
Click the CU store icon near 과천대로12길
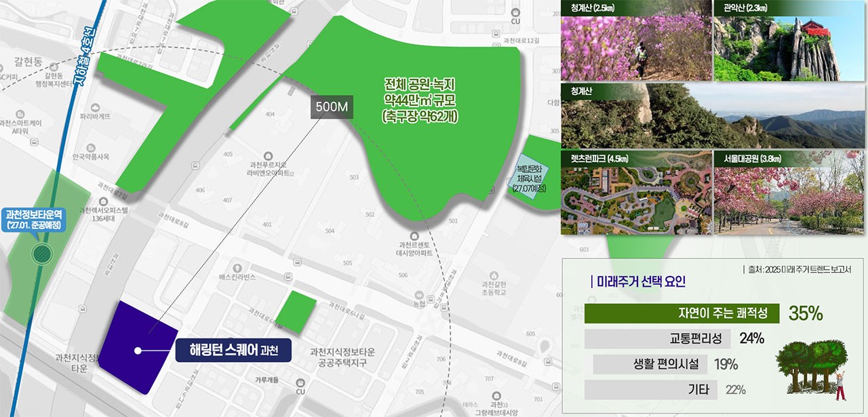click(515, 12)
